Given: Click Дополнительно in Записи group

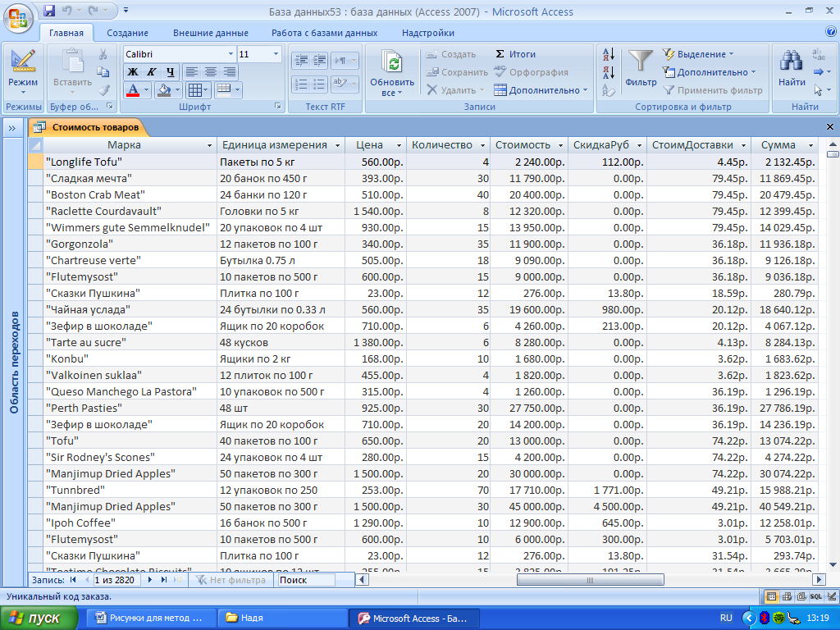Looking at the screenshot, I should click(x=541, y=90).
